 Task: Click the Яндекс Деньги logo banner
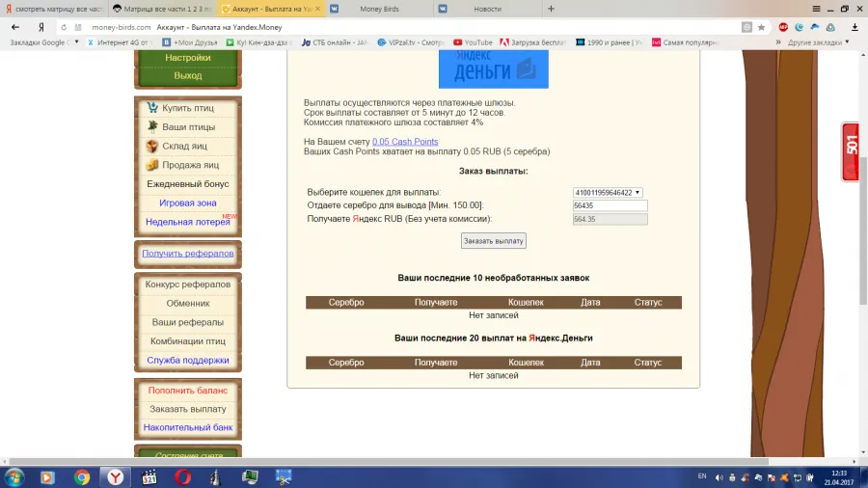493,68
